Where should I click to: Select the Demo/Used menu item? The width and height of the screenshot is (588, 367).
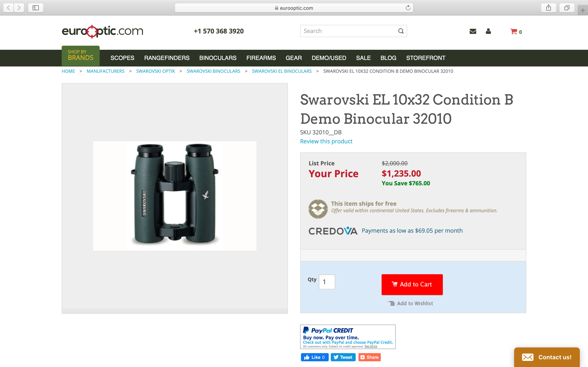329,58
